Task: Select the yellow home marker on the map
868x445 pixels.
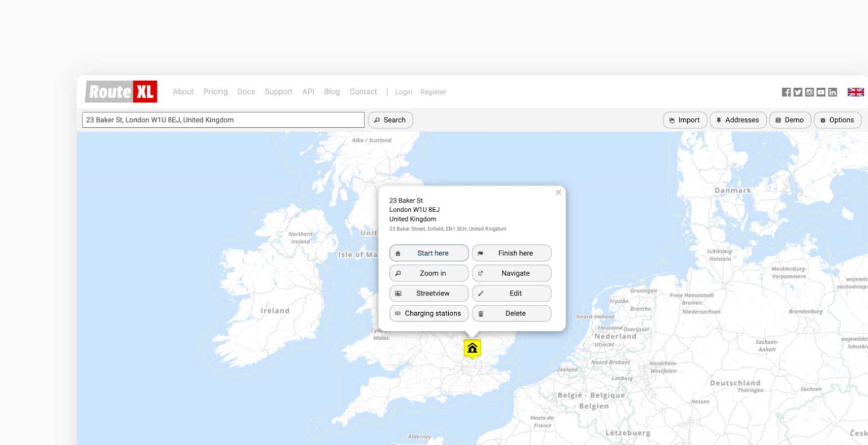Action: 472,348
